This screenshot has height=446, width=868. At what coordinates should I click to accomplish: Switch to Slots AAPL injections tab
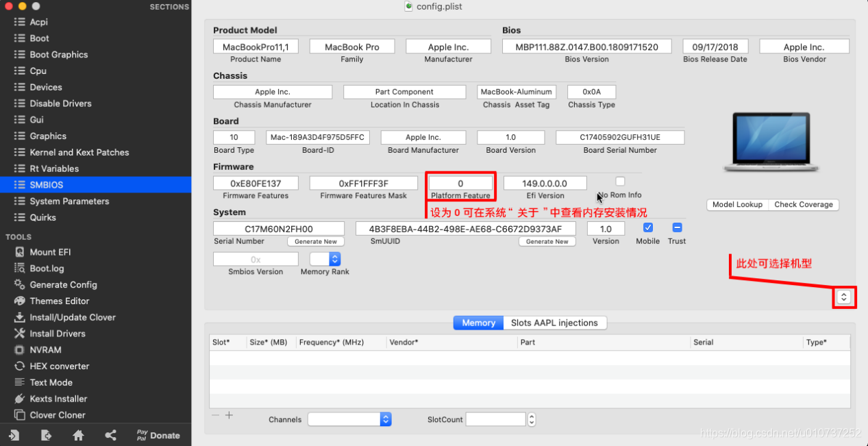coord(555,323)
